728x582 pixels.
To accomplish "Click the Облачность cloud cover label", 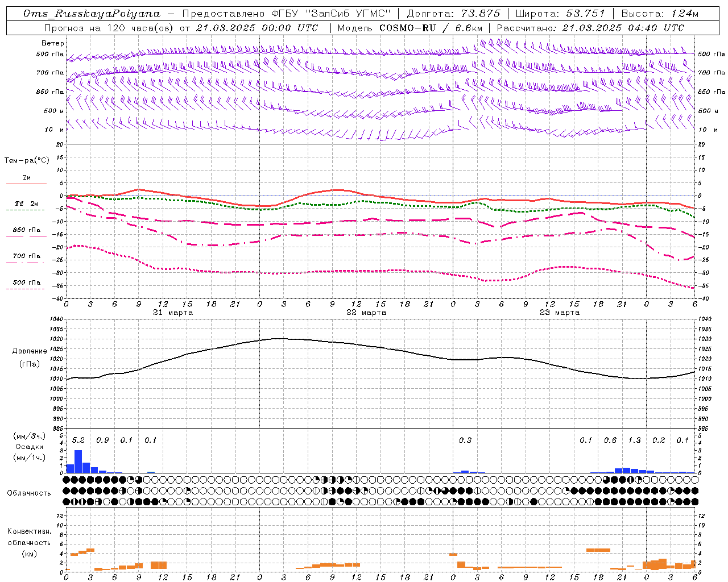I will (x=29, y=493).
